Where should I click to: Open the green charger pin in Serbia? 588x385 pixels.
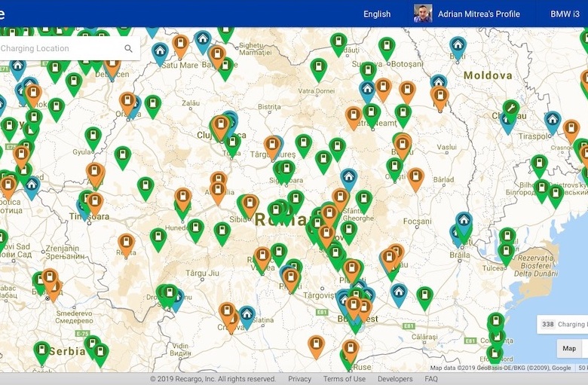point(41,351)
